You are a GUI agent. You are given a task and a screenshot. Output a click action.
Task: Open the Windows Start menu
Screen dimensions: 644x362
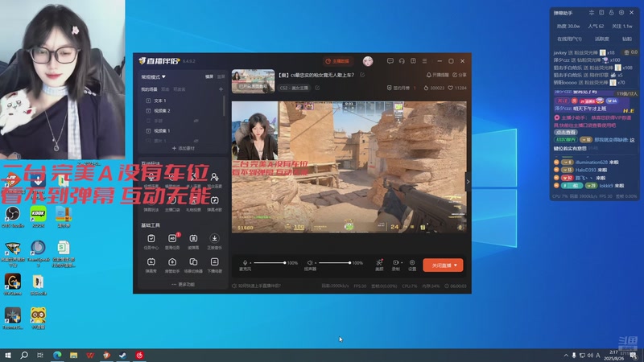[x=7, y=355]
